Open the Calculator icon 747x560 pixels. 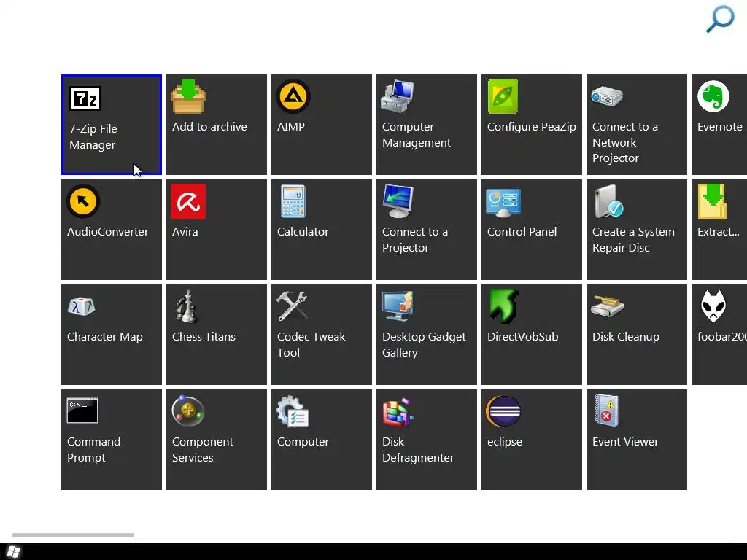[293, 201]
